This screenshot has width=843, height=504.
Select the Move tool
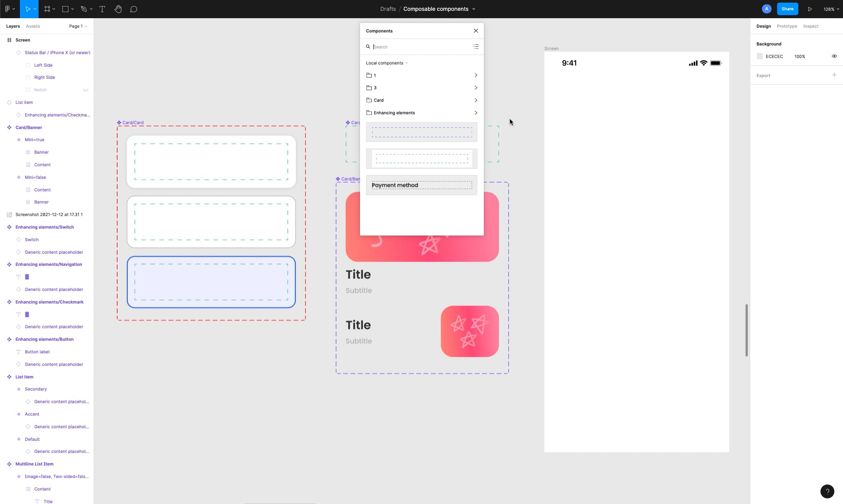(28, 9)
